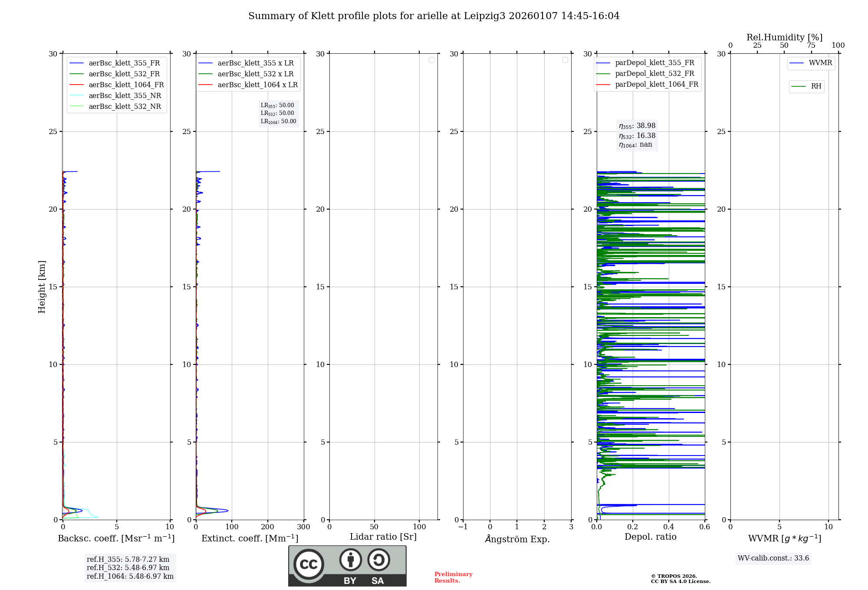The width and height of the screenshot is (868, 590).
Task: Click the Creative Commons CC icon
Action: point(309,564)
